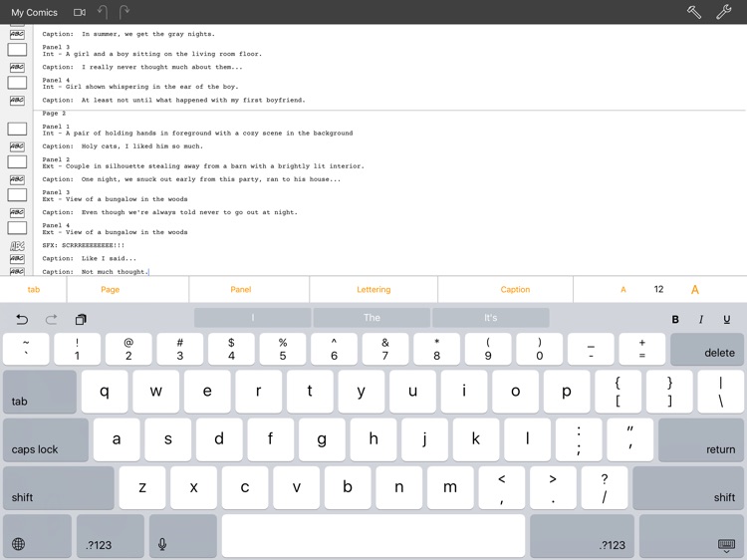
Task: Hide the on-screen keyboard
Action: point(691,536)
